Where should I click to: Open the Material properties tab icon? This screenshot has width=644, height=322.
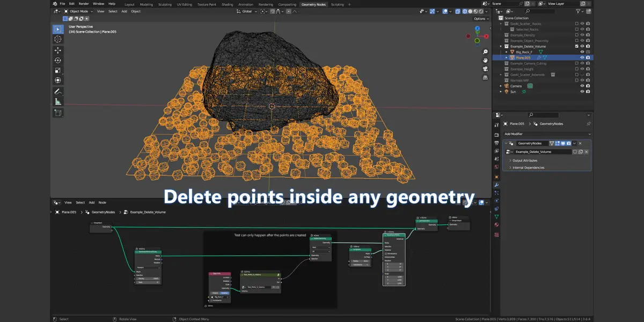point(496,224)
